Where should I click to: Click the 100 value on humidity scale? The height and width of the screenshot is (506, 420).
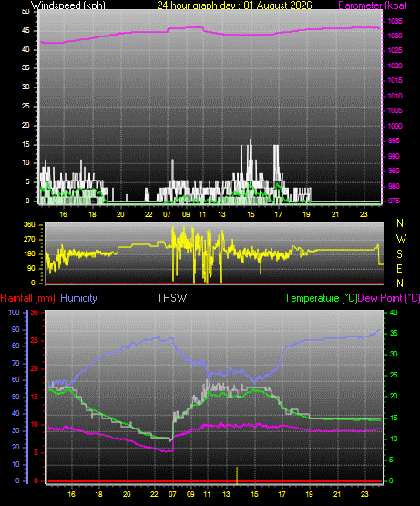(x=15, y=312)
